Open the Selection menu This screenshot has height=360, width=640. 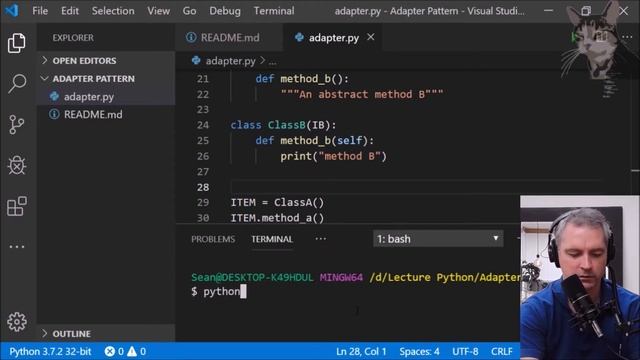coord(113,11)
